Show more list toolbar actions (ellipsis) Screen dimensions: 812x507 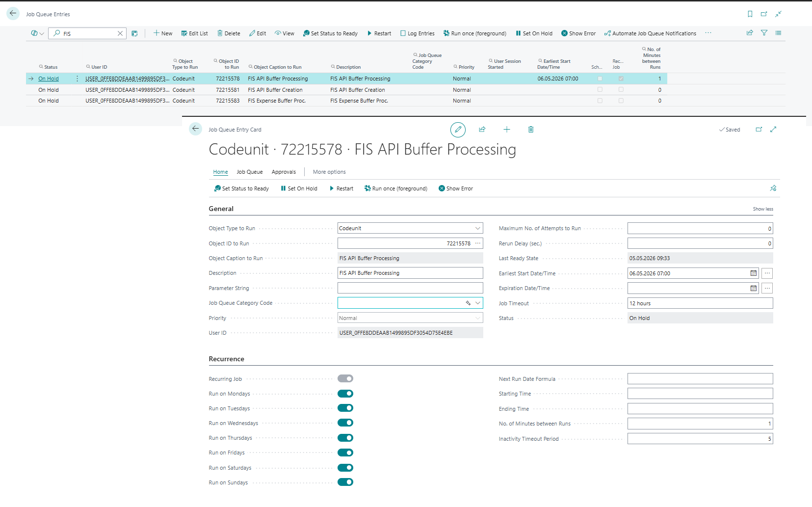708,33
